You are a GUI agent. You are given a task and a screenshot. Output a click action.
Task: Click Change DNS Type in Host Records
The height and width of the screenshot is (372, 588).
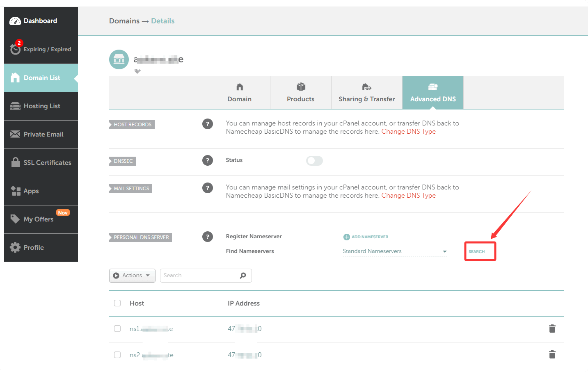[x=409, y=132]
